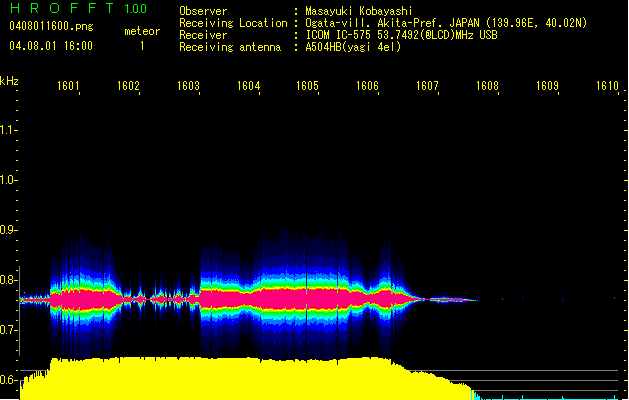The image size is (629, 400).
Task: Click the Receiving Location label
Action: pyautogui.click(x=233, y=23)
